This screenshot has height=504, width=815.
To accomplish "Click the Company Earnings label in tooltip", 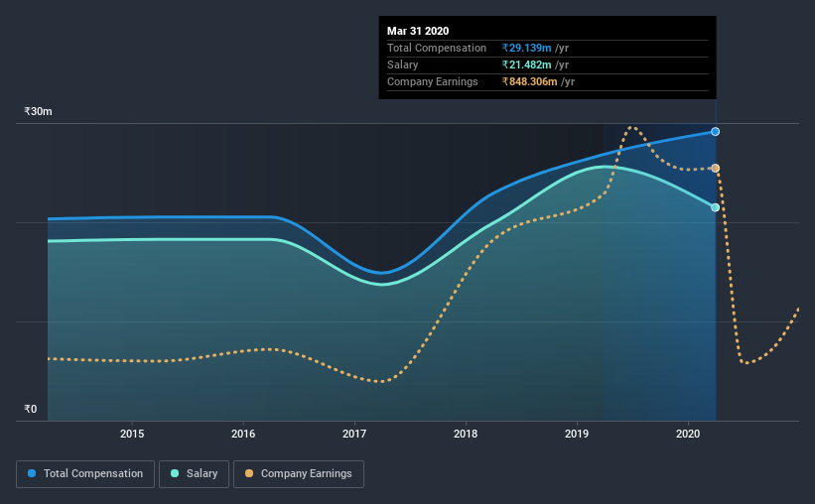I will [x=433, y=81].
